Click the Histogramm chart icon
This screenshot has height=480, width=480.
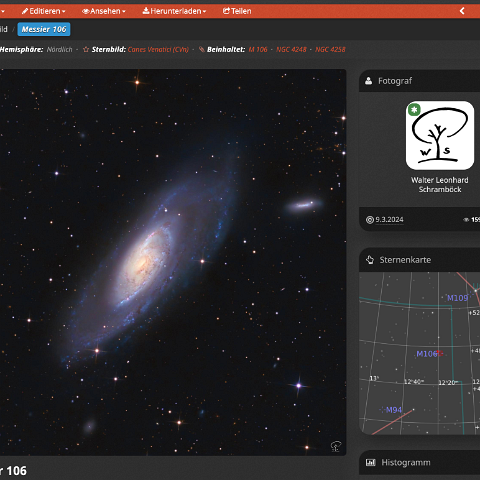tap(371, 463)
